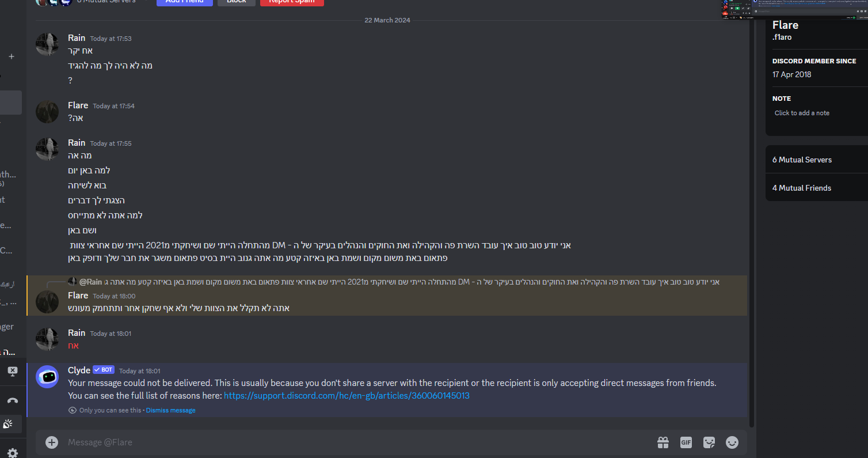Click the Report Spam button
This screenshot has width=868, height=458.
292,2
